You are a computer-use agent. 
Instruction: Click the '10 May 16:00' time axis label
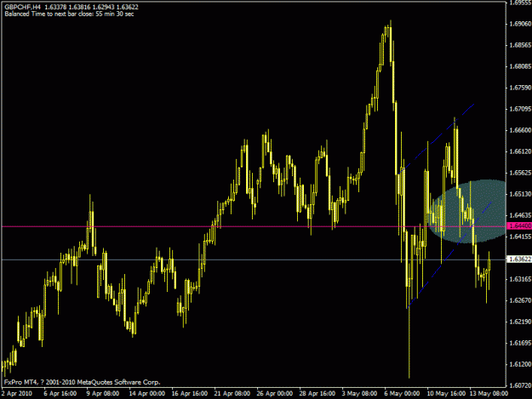[x=446, y=394]
